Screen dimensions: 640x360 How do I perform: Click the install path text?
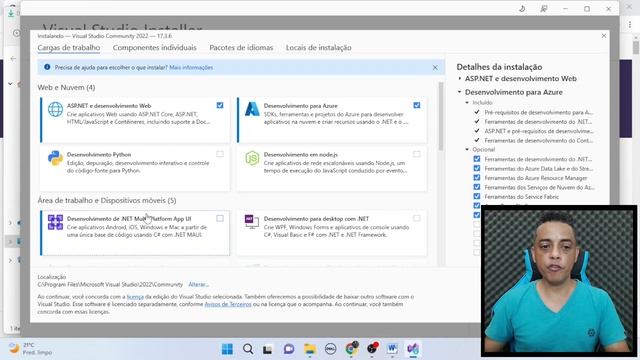click(x=110, y=284)
